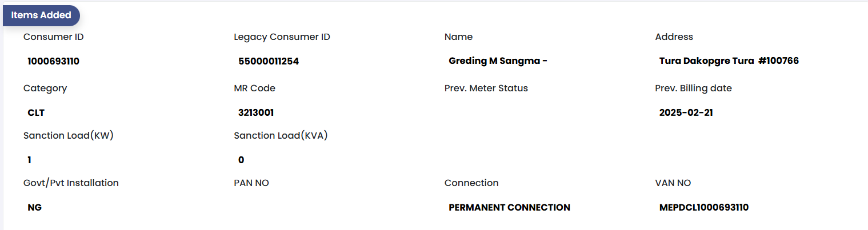Click MR Code value 3213001
868x230 pixels.
pyautogui.click(x=256, y=112)
